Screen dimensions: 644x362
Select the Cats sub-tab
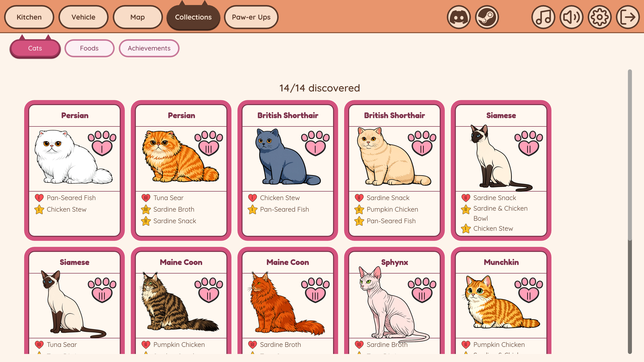point(35,48)
